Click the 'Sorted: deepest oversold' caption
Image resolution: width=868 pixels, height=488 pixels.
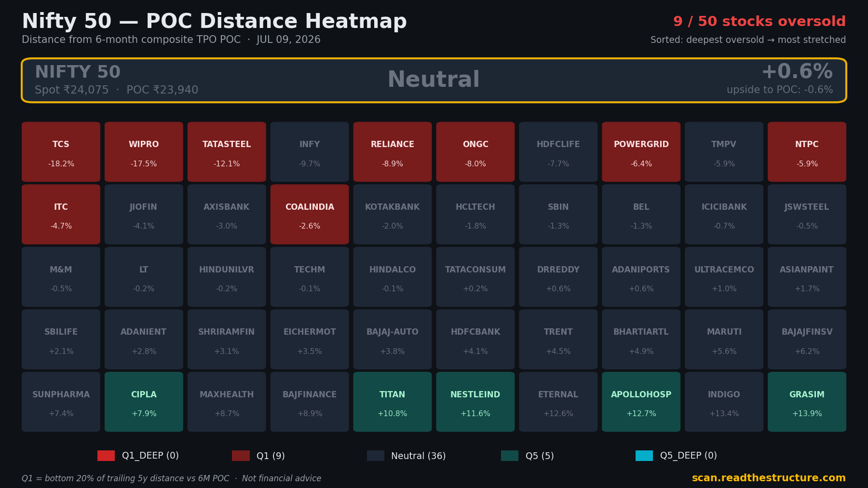click(748, 40)
